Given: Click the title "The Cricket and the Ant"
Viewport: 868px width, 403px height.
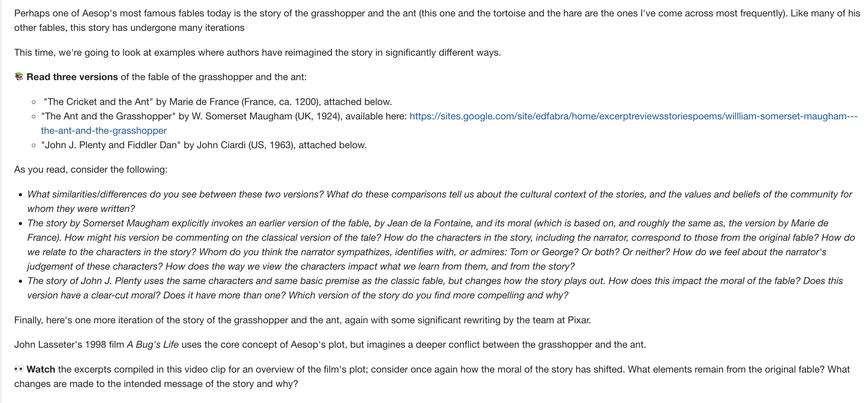Looking at the screenshot, I should [98, 102].
